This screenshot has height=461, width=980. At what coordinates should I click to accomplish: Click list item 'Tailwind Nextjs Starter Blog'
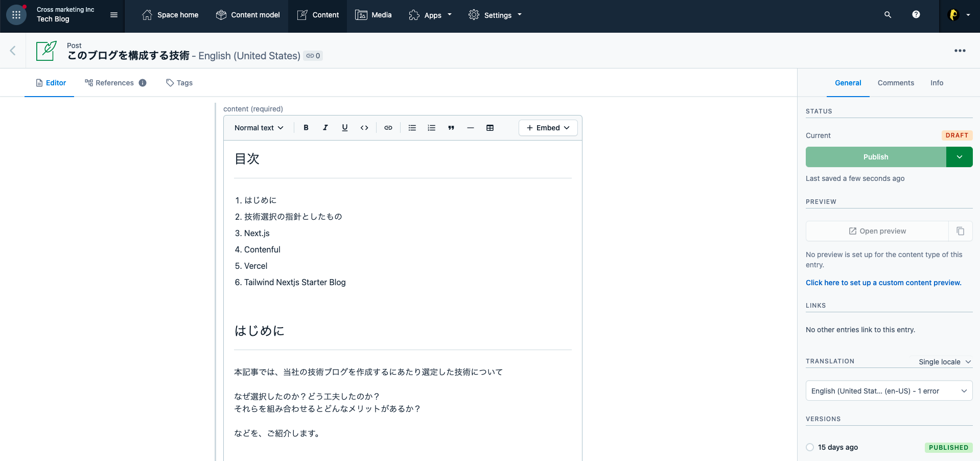point(295,282)
